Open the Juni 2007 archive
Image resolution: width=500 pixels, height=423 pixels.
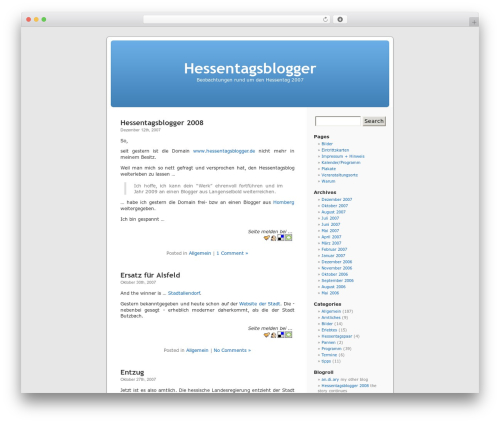(331, 225)
